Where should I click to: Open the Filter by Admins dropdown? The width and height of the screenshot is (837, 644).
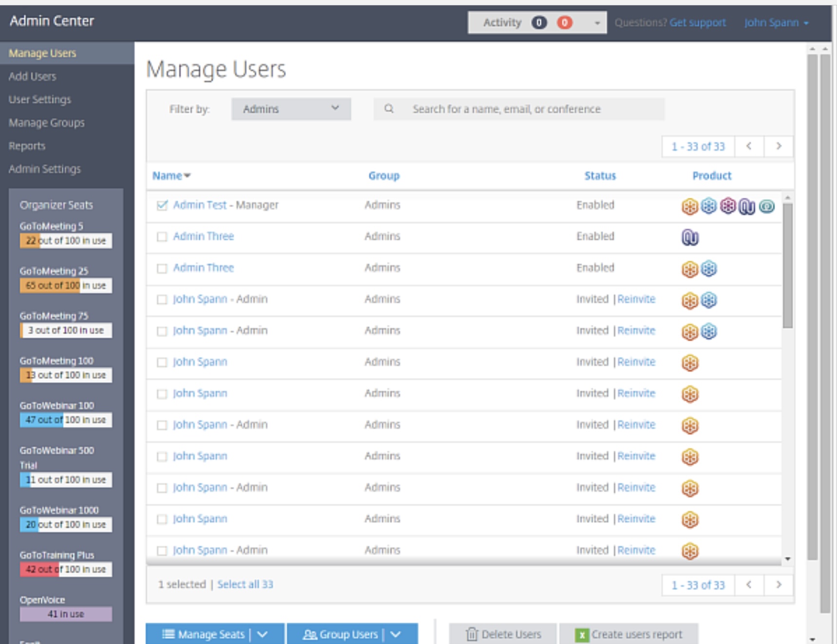(291, 109)
